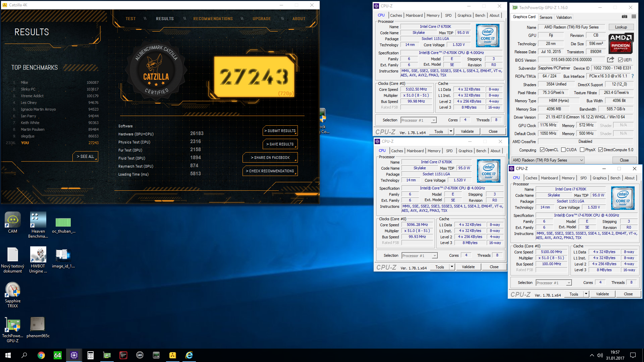Image resolution: width=644 pixels, height=362 pixels.
Task: Click SAVE RESULTS in Catzilla
Action: point(280,144)
